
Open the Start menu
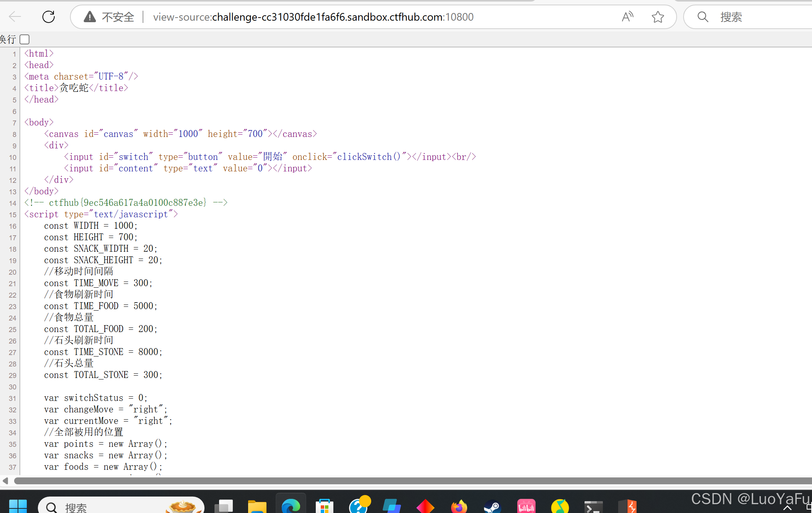click(19, 506)
